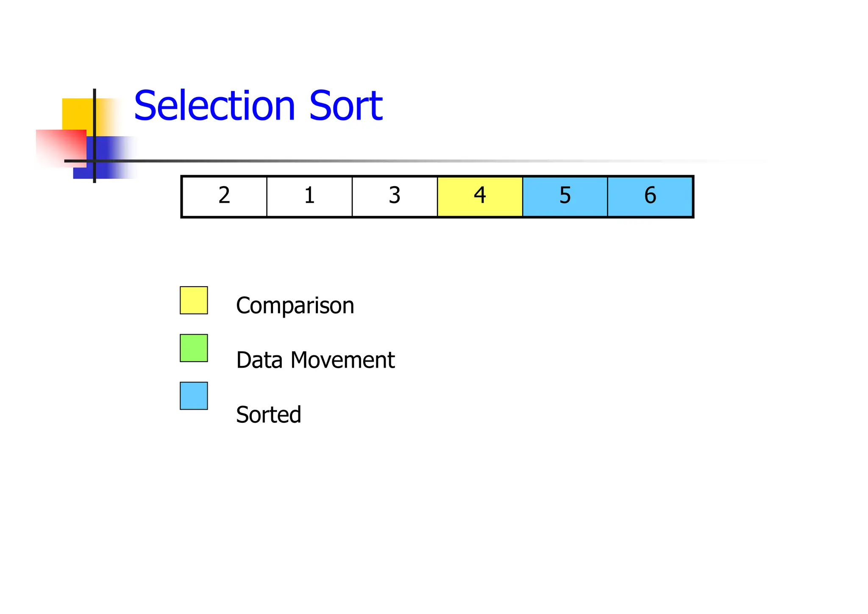Select the blue sorted cell numbered 6
The image size is (868, 614).
(650, 196)
